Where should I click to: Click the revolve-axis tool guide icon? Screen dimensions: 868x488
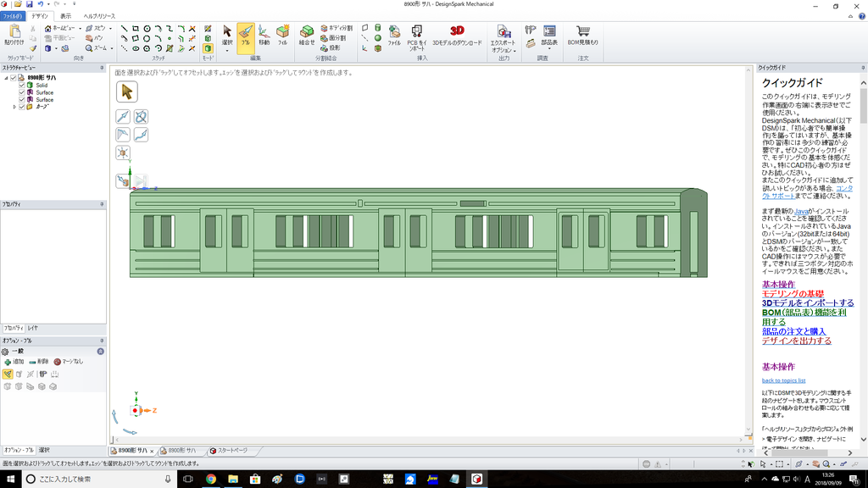(x=142, y=117)
